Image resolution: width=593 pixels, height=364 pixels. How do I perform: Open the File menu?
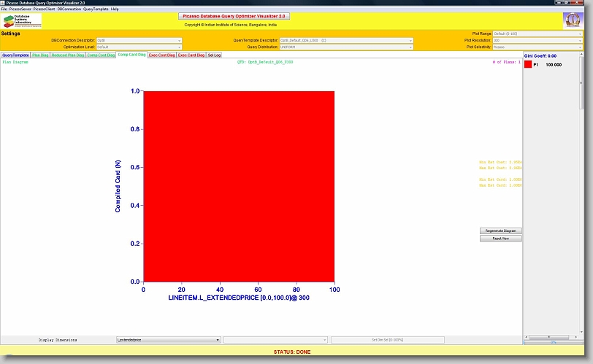click(4, 9)
